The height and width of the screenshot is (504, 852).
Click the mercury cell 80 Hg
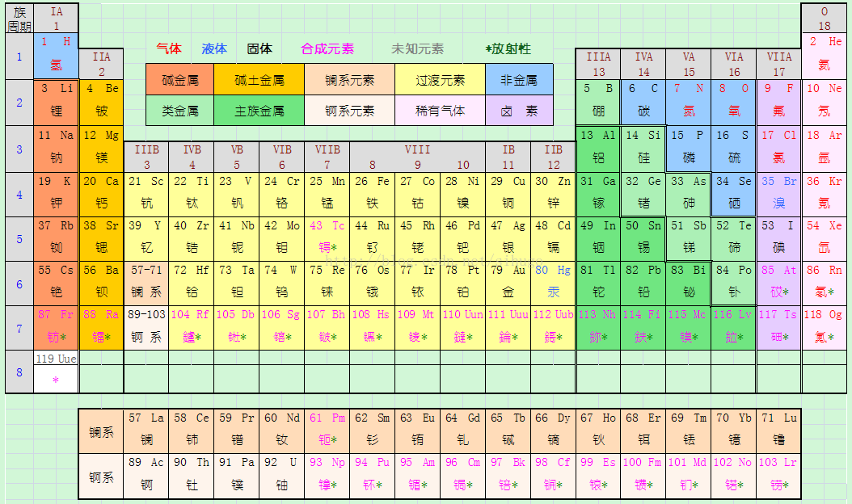[x=553, y=283]
